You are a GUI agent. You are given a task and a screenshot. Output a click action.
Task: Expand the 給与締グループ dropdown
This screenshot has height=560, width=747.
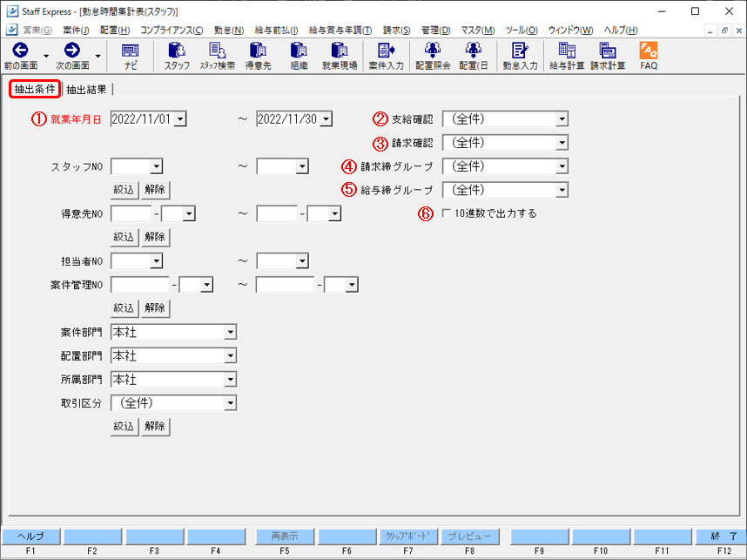562,190
